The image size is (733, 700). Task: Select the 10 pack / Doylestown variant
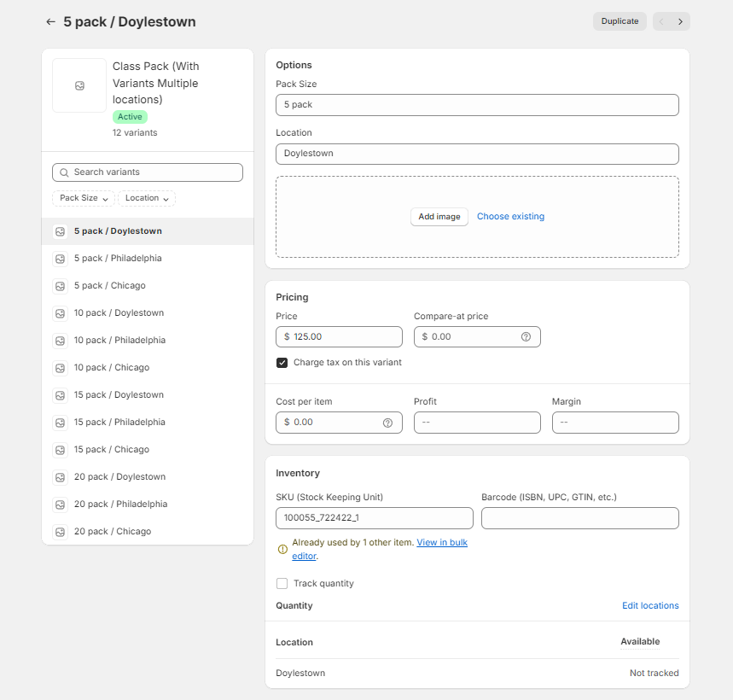(x=119, y=313)
